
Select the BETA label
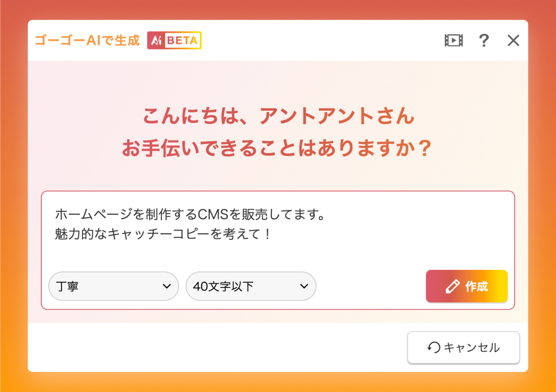click(183, 40)
